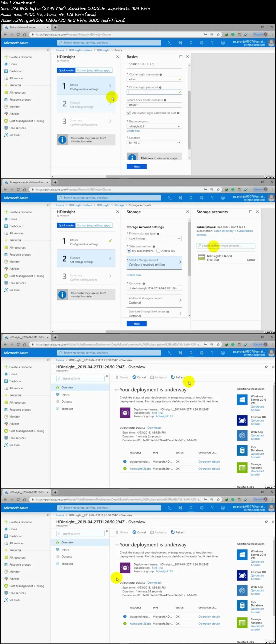Image resolution: width=276 pixels, height=644 pixels.
Task: Focus the Container name field
Action: [x=154, y=288]
